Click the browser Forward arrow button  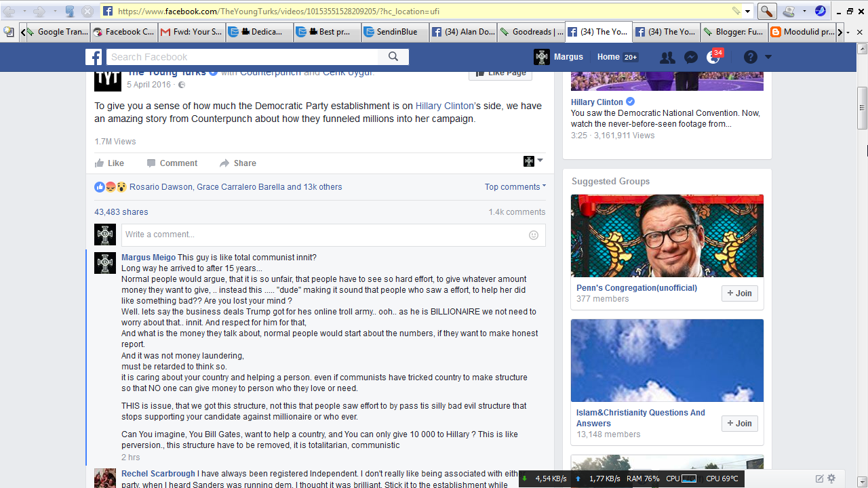[38, 12]
